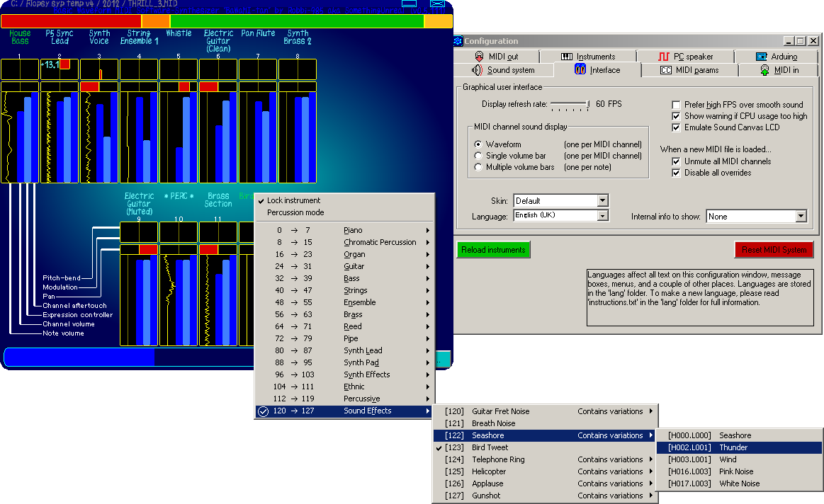Viewport: 824px width, 504px height.
Task: Click the Display refresh rate slider
Action: coord(570,105)
